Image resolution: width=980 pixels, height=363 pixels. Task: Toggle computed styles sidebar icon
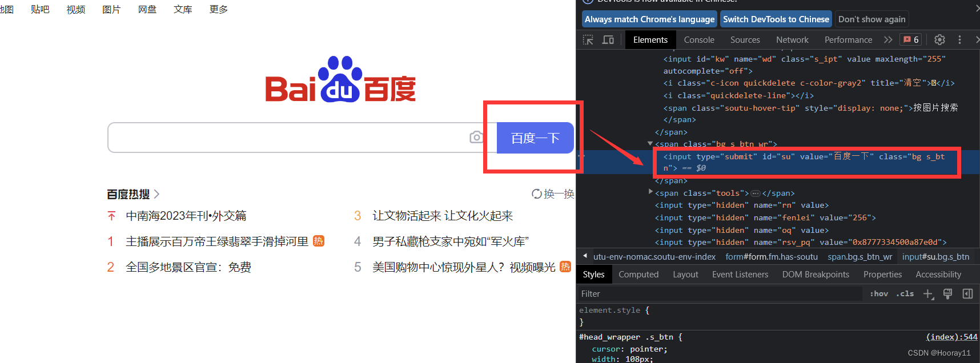967,294
